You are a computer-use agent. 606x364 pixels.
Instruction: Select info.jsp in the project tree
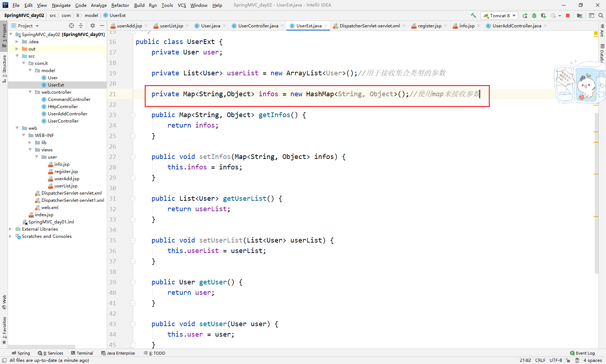click(62, 164)
